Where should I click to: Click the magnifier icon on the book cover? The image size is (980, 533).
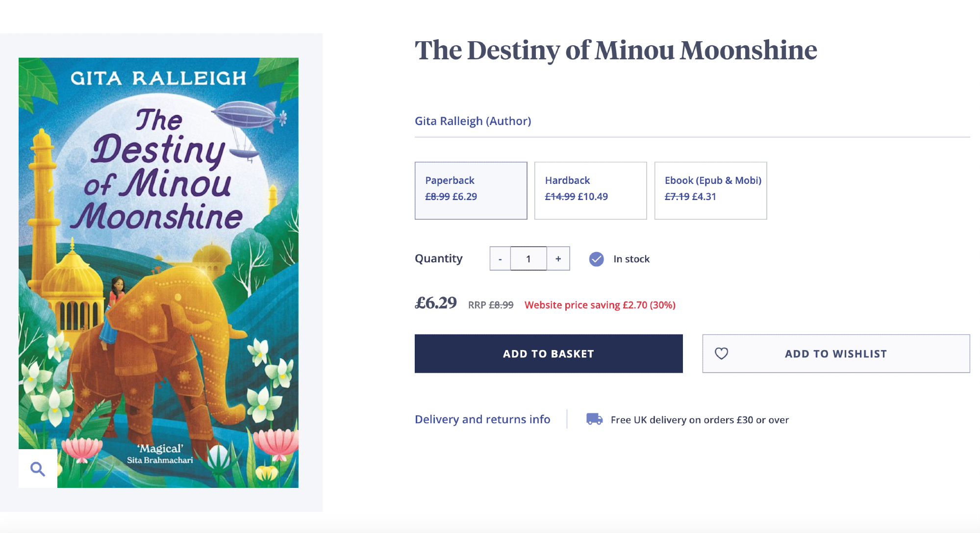38,469
